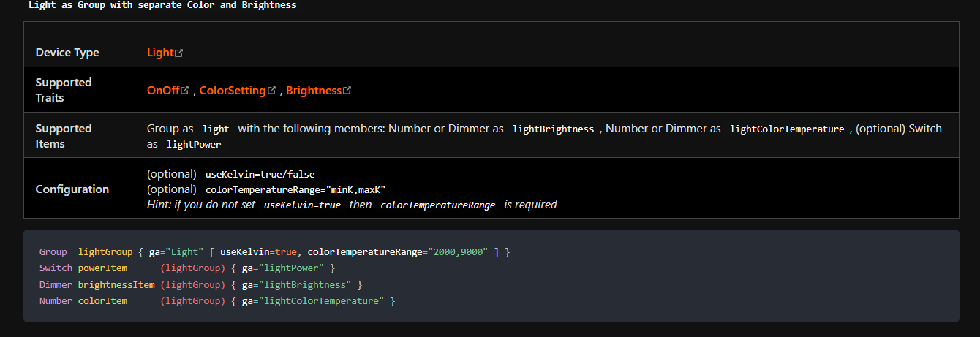
Task: Click the inline lightBrightness code in Supported Items
Action: tap(553, 129)
